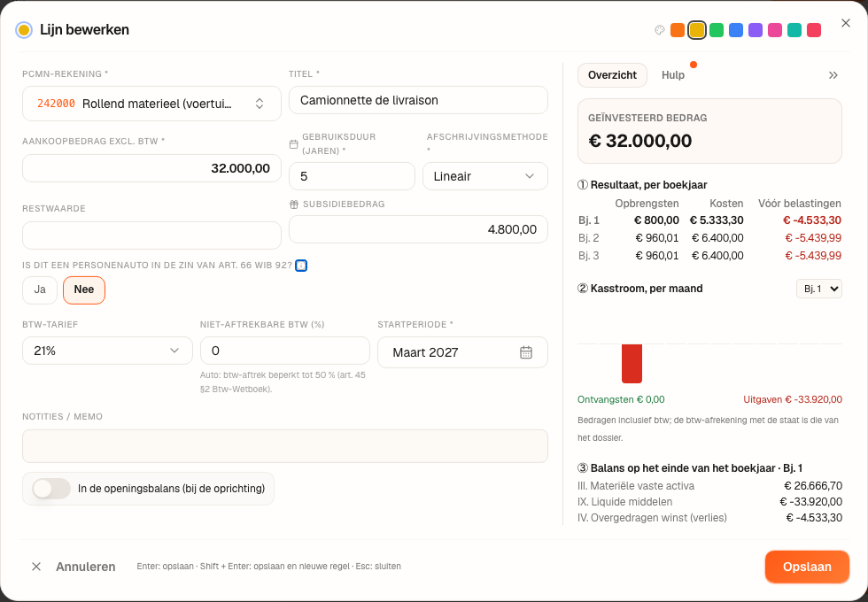Click the calendar icon by Gebruiksduur label
This screenshot has height=602, width=868.
(x=293, y=143)
